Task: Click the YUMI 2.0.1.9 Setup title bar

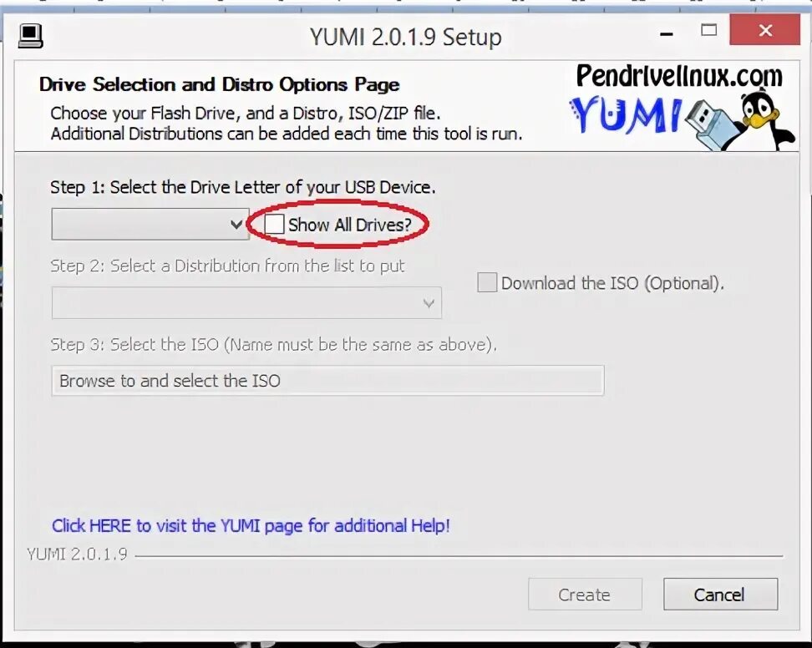Action: 405,37
